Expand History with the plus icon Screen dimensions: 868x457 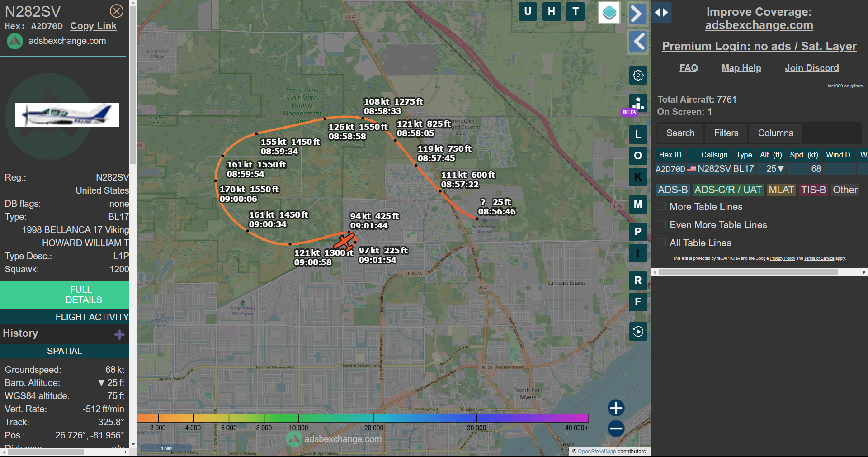pos(119,334)
